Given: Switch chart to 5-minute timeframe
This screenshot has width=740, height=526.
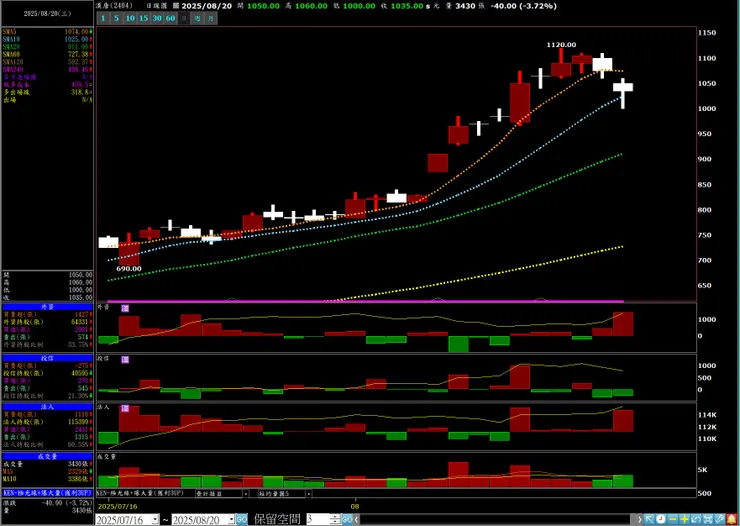Looking at the screenshot, I should 117,18.
